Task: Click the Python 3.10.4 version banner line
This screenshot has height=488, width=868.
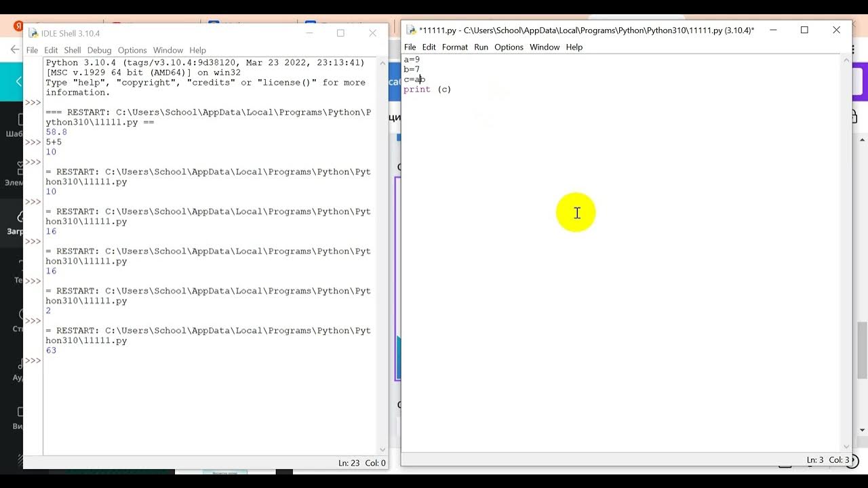Action: click(205, 62)
